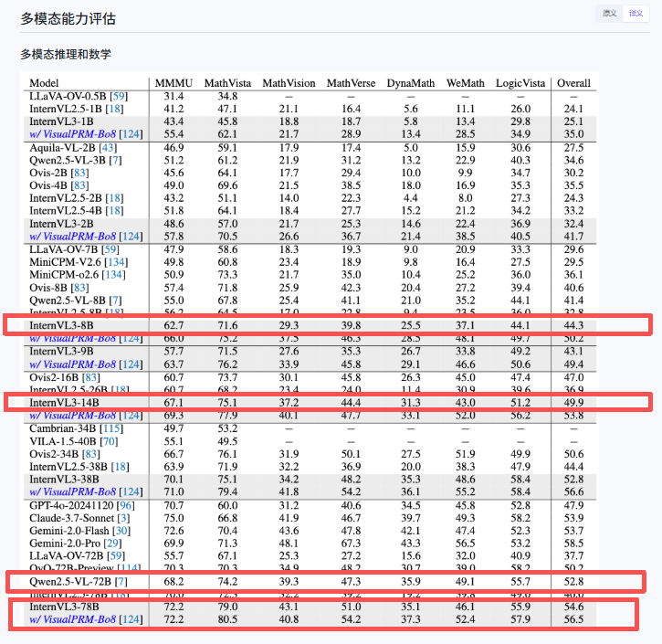The image size is (662, 644).
Task: Click w/ VisualPRM-Bo8 under InternVL3-78B
Action: (73, 619)
